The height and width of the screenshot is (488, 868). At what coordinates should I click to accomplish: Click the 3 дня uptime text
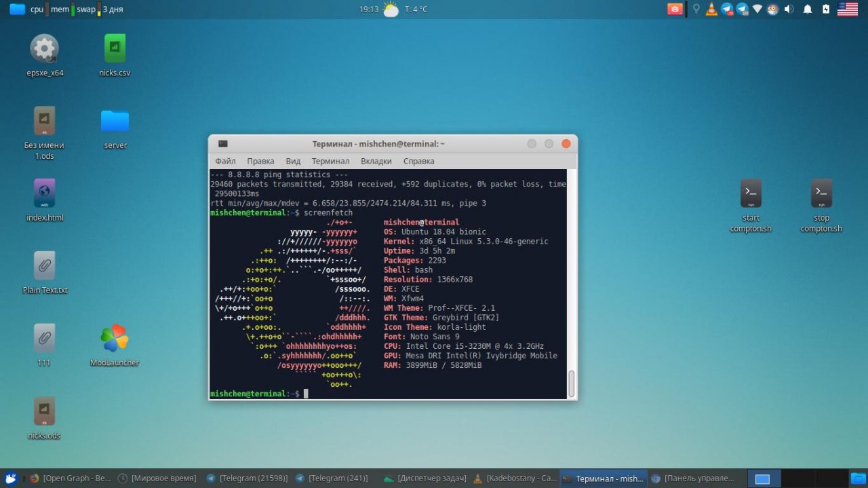pyautogui.click(x=113, y=10)
